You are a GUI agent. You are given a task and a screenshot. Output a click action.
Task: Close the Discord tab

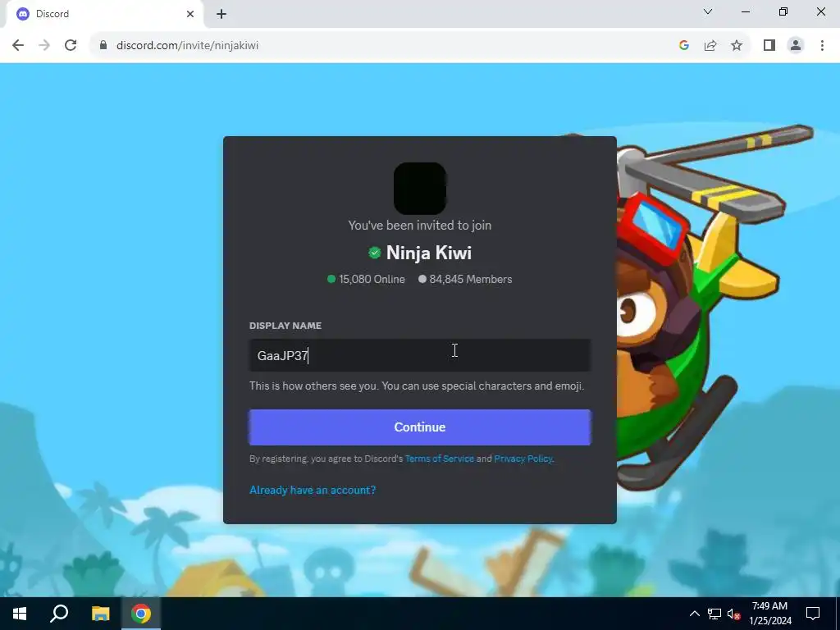(190, 14)
